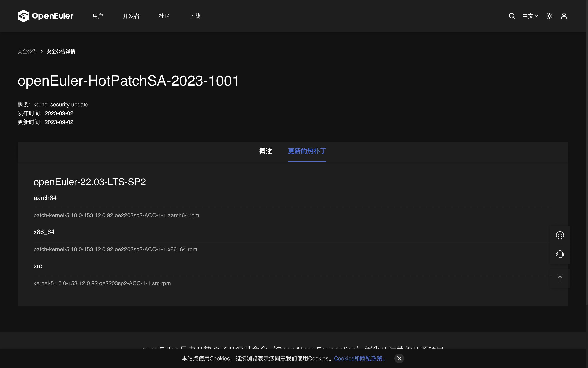Toggle light/dark theme sun icon
This screenshot has height=368, width=588.
(x=550, y=16)
